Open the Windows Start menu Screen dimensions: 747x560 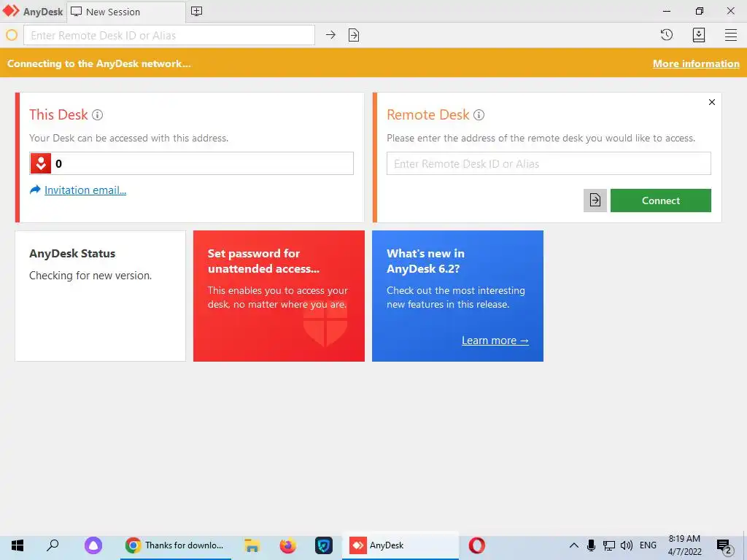point(18,545)
